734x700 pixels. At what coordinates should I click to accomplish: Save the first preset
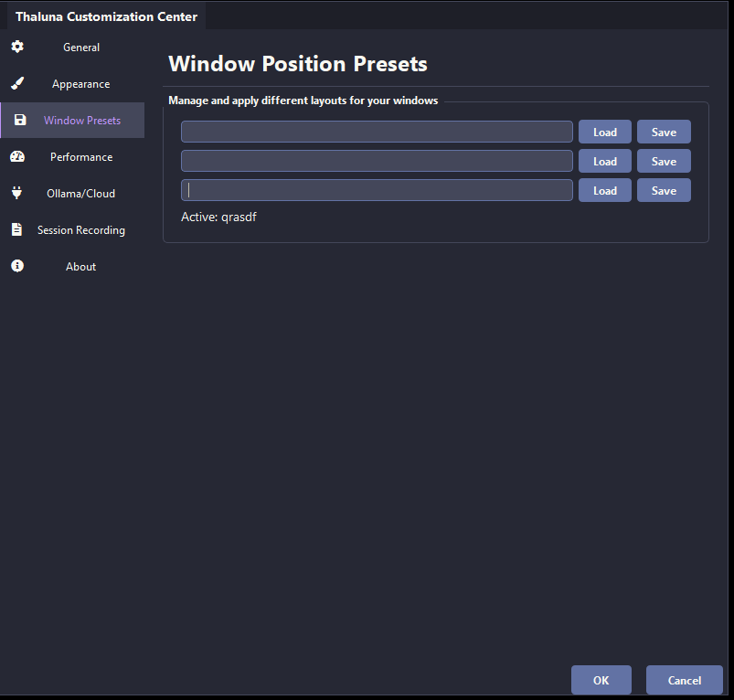click(x=664, y=132)
